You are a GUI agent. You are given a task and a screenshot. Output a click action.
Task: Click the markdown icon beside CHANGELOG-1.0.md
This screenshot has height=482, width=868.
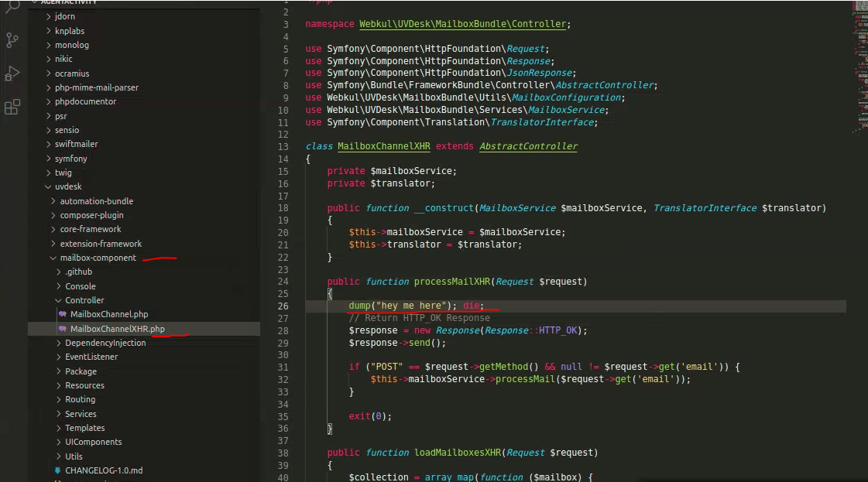(x=57, y=470)
